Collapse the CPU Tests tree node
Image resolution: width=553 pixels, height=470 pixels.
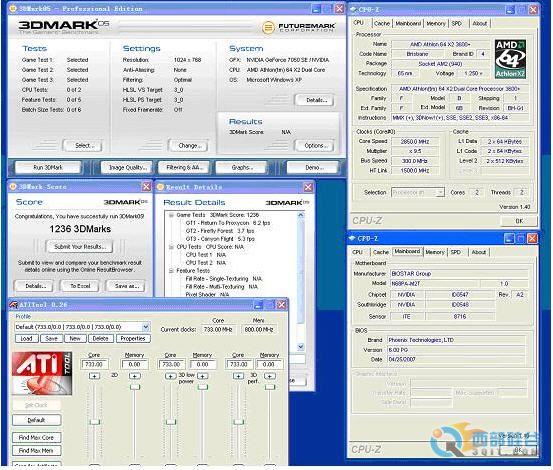(171, 247)
